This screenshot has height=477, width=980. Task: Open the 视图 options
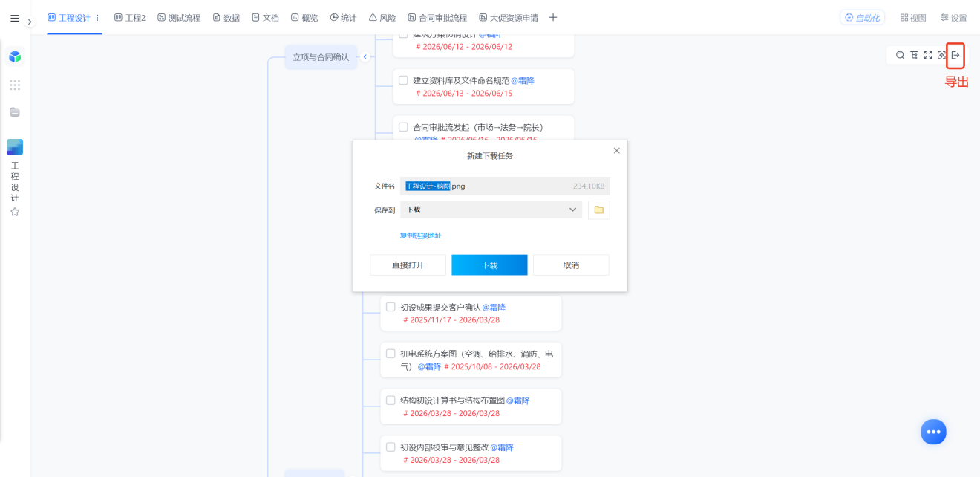point(913,18)
